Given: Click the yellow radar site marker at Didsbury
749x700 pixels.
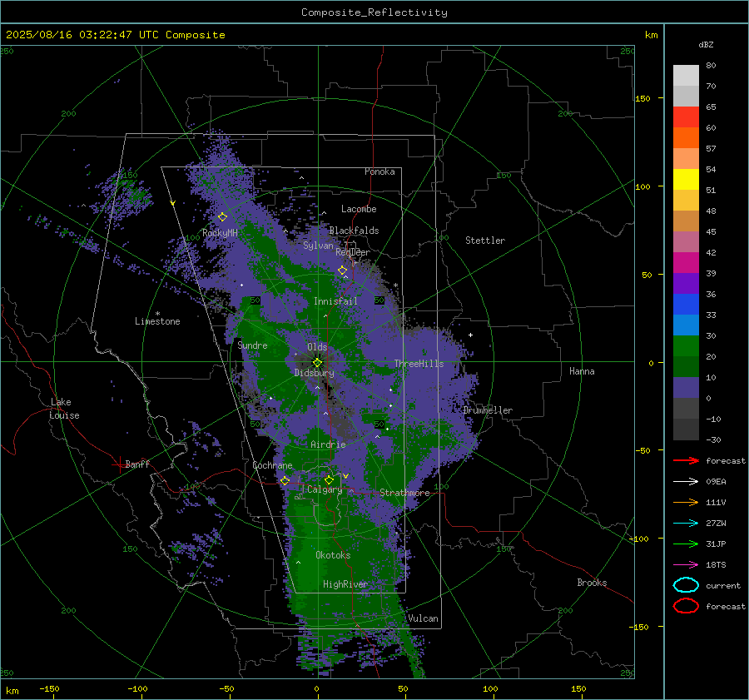Looking at the screenshot, I should tap(317, 363).
